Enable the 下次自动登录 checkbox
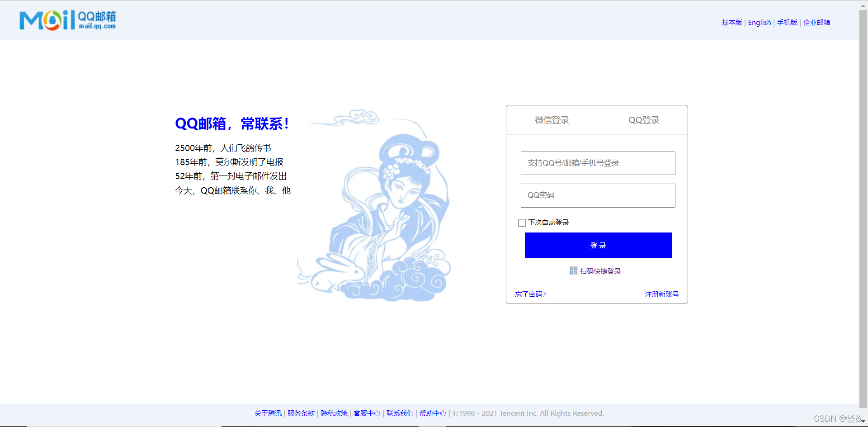Screen dimensions: 868x427 coord(522,223)
